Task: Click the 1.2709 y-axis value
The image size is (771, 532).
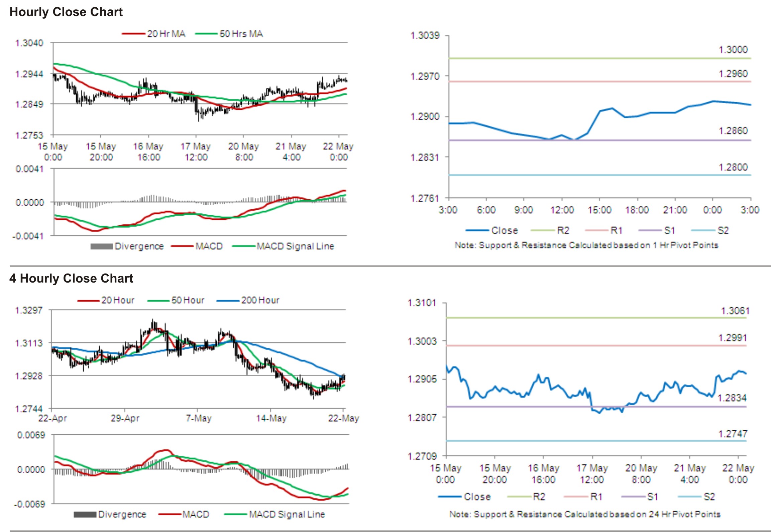Action: 422,456
